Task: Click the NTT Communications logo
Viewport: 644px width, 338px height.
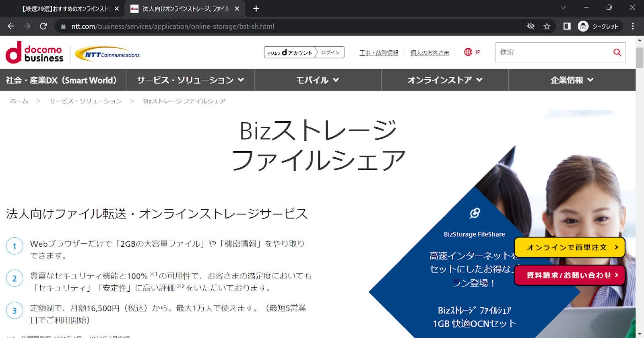Action: [x=107, y=54]
